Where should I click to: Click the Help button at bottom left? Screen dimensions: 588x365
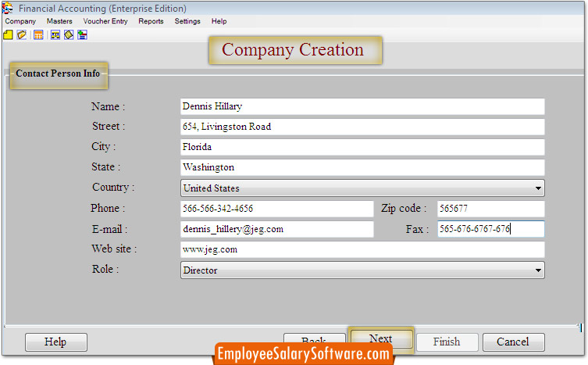click(56, 342)
